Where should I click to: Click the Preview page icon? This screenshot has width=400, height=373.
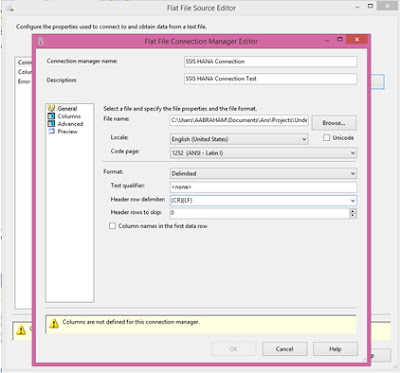pyautogui.click(x=51, y=131)
